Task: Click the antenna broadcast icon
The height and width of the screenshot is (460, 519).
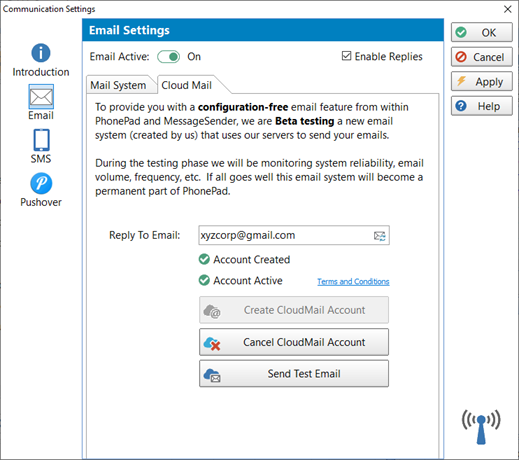Action: (x=481, y=427)
